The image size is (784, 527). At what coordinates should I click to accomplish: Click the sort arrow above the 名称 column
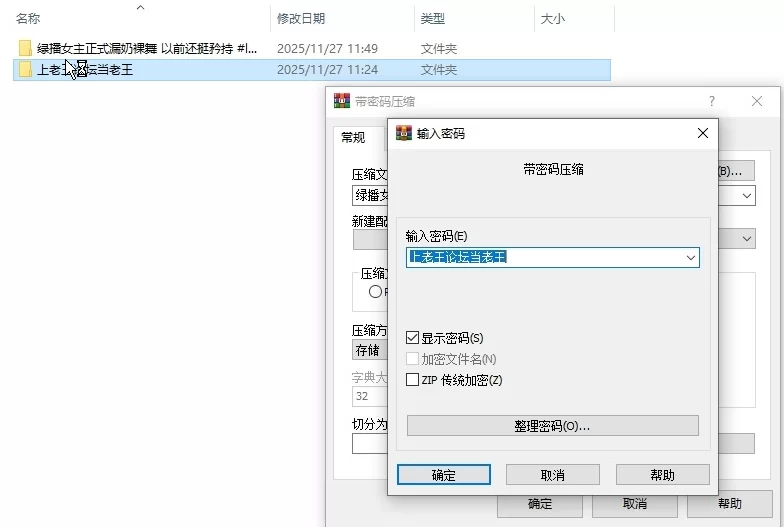140,8
